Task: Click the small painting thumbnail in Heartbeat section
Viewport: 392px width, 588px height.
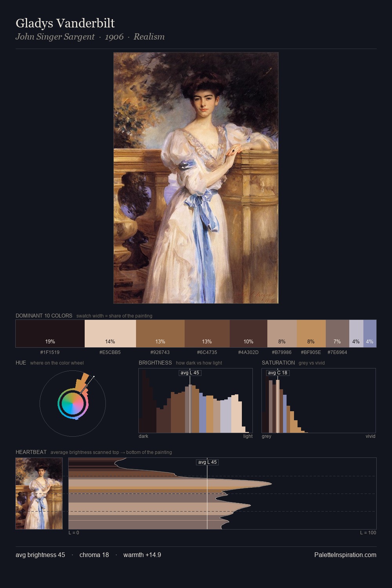Action: (x=39, y=494)
